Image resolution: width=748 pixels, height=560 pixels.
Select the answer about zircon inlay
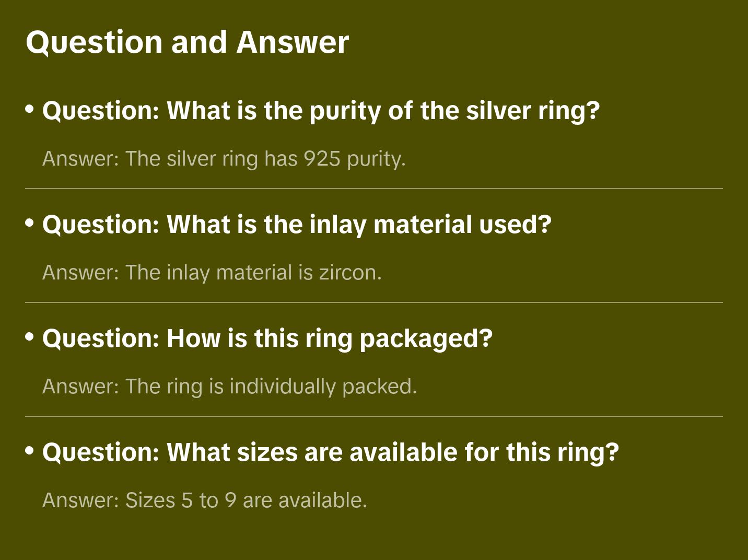212,273
